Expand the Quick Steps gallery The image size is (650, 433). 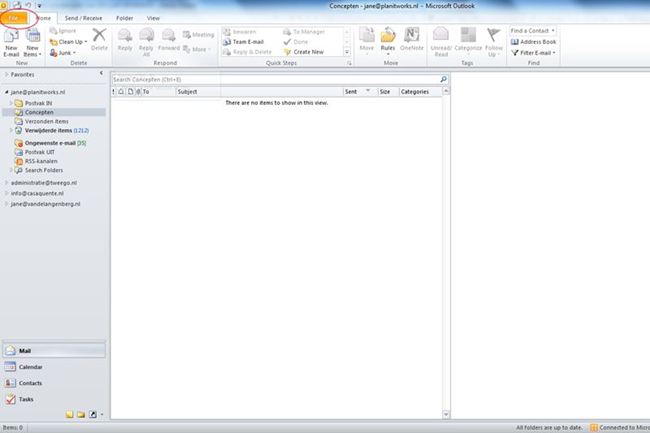[x=347, y=52]
